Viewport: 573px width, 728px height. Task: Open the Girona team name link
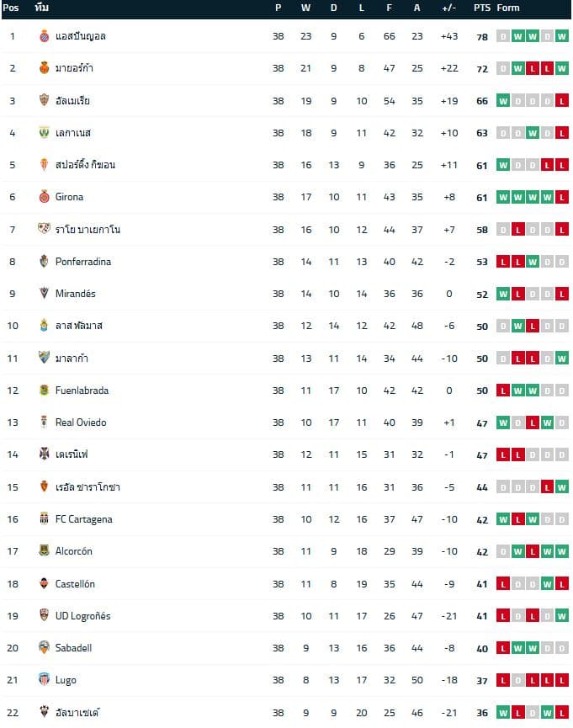point(69,197)
